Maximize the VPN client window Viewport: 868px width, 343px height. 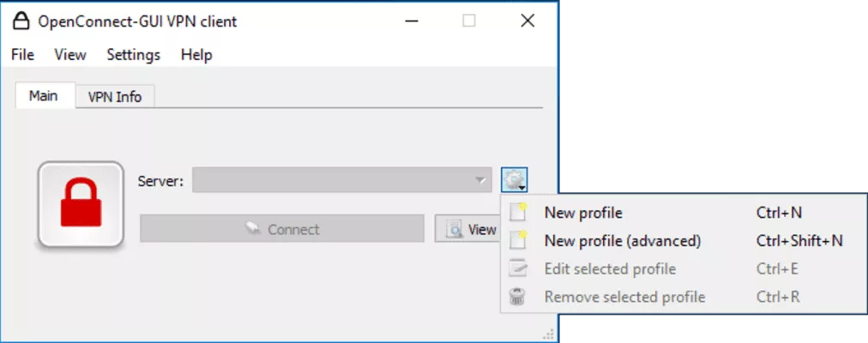tap(468, 21)
